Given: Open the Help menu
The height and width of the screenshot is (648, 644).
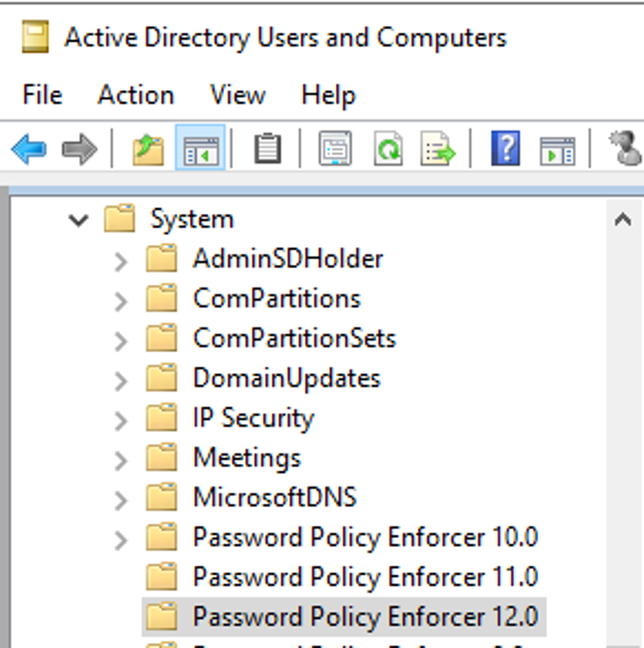Looking at the screenshot, I should [x=328, y=96].
